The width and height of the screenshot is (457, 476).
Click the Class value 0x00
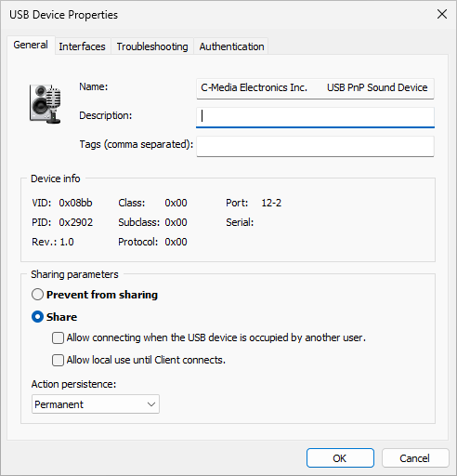click(x=176, y=203)
